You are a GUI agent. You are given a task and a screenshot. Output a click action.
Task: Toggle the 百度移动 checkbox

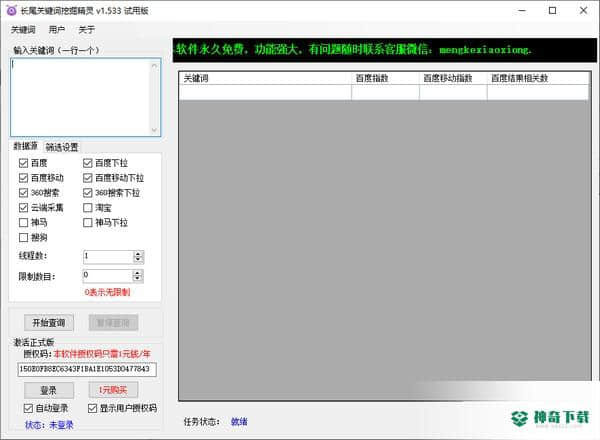point(23,178)
